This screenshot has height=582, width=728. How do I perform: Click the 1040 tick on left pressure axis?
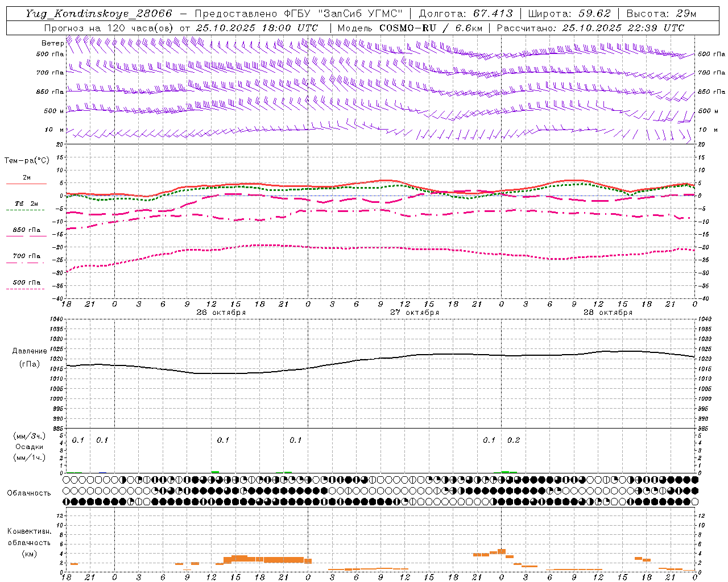[x=56, y=319]
